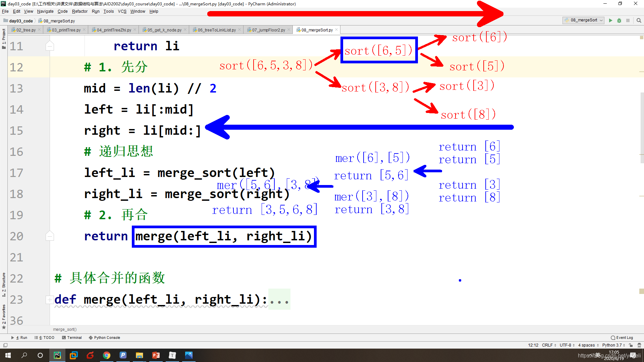Open the 08_mergeSort run configuration dropdown

[x=584, y=20]
